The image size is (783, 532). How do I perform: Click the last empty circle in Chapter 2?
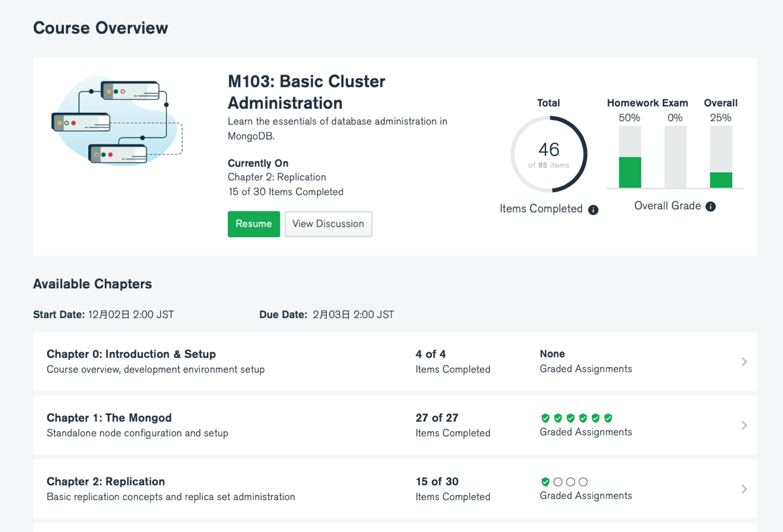pyautogui.click(x=583, y=482)
